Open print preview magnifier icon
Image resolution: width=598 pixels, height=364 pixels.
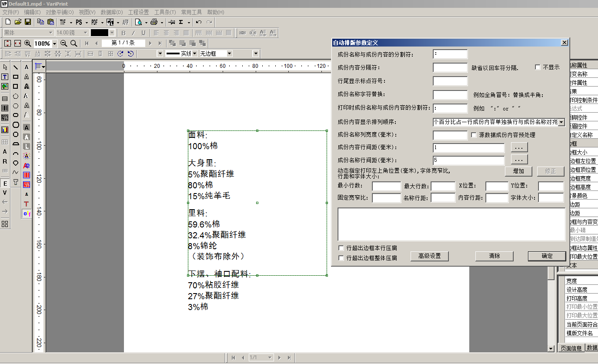coord(139,22)
